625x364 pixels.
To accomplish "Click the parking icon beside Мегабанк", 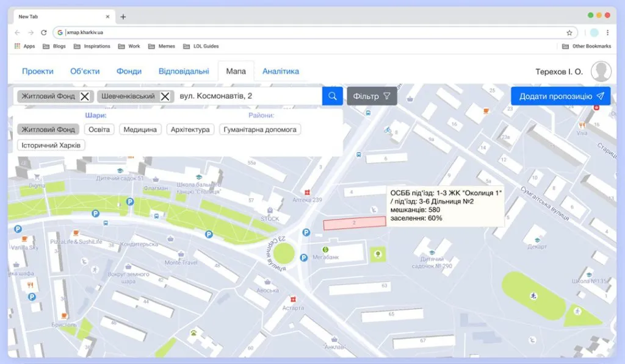I will click(304, 257).
